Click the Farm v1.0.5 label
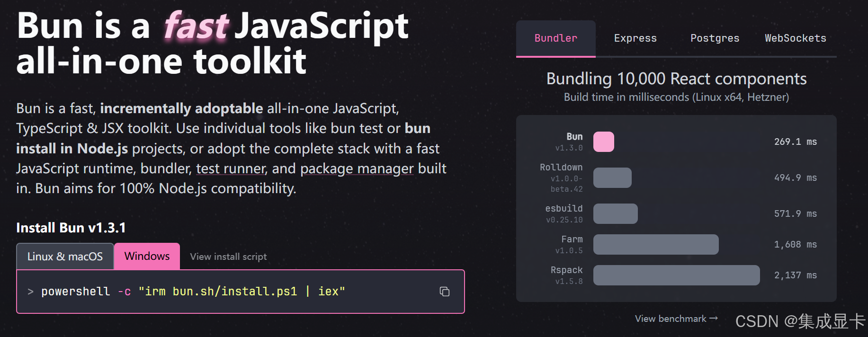The width and height of the screenshot is (868, 337). click(570, 245)
